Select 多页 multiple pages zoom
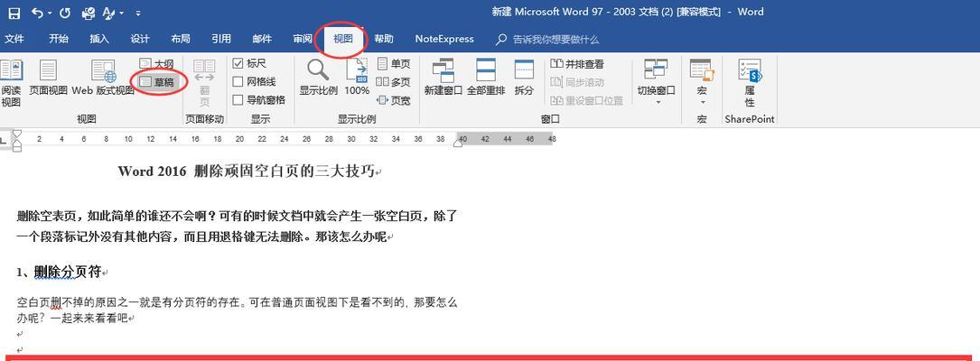 (394, 82)
